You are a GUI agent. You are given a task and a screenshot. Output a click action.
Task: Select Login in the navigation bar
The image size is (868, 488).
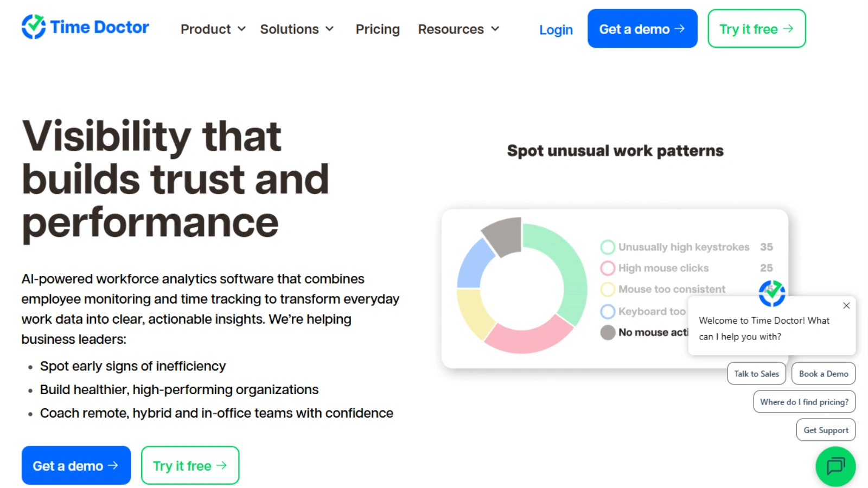click(556, 30)
